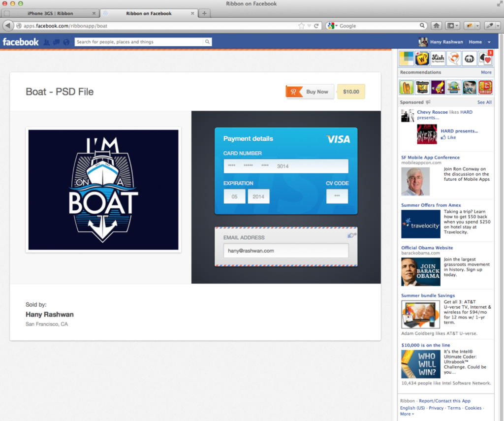Open the search engine selector dropdown
Screen dimensions: 504x421
332,26
